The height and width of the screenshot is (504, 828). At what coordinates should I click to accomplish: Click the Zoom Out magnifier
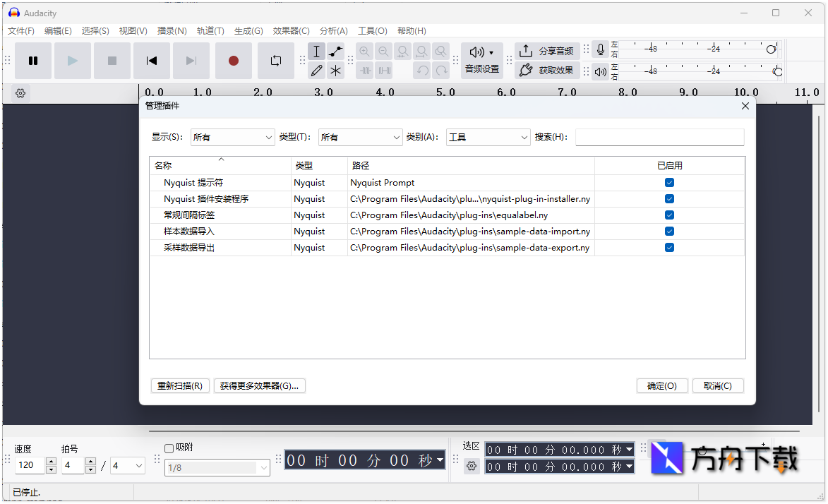click(384, 52)
